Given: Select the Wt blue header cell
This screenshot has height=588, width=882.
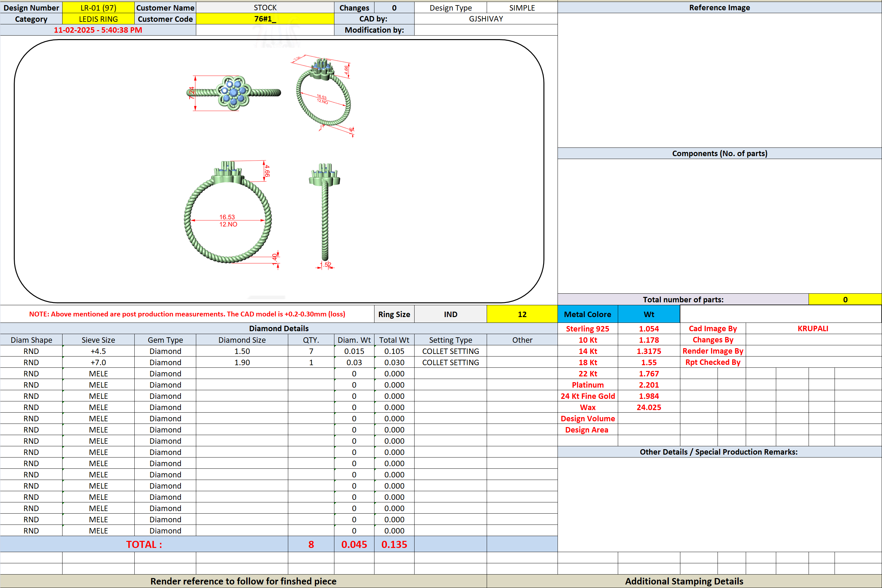Looking at the screenshot, I should (649, 314).
